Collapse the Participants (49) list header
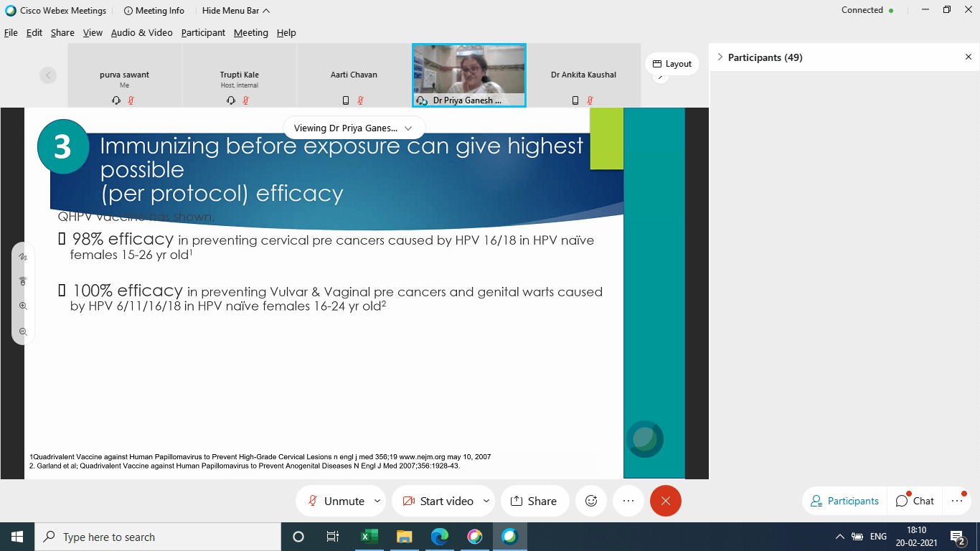Image resolution: width=980 pixels, height=551 pixels. click(x=720, y=57)
